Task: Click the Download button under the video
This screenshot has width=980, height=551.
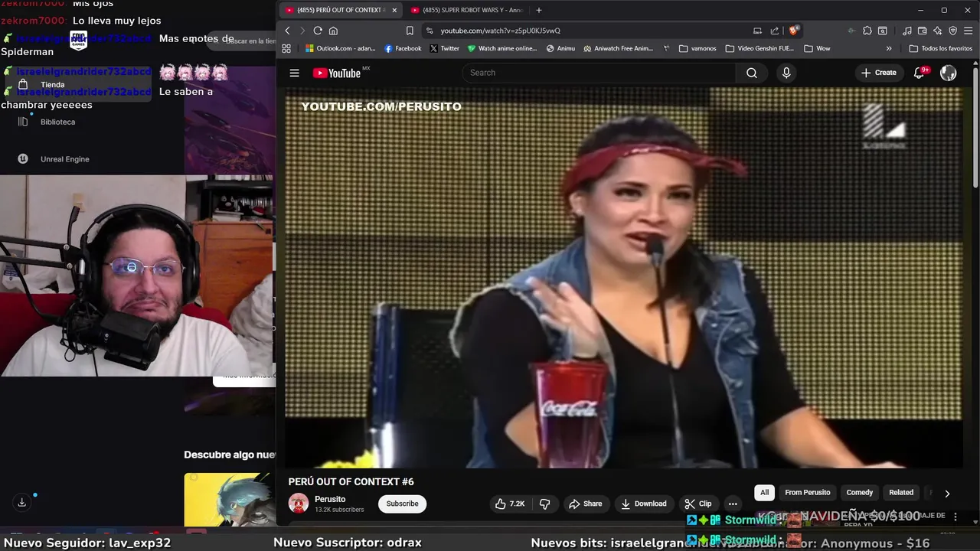Action: (643, 504)
